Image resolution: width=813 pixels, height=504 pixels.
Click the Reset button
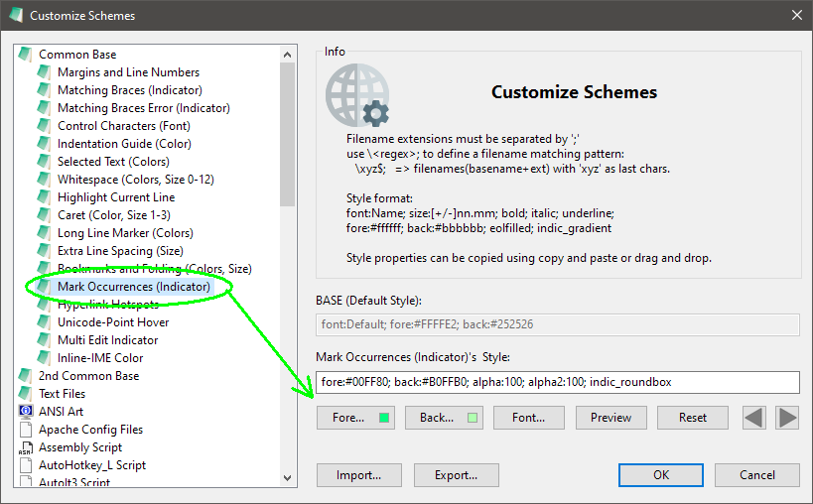[693, 418]
